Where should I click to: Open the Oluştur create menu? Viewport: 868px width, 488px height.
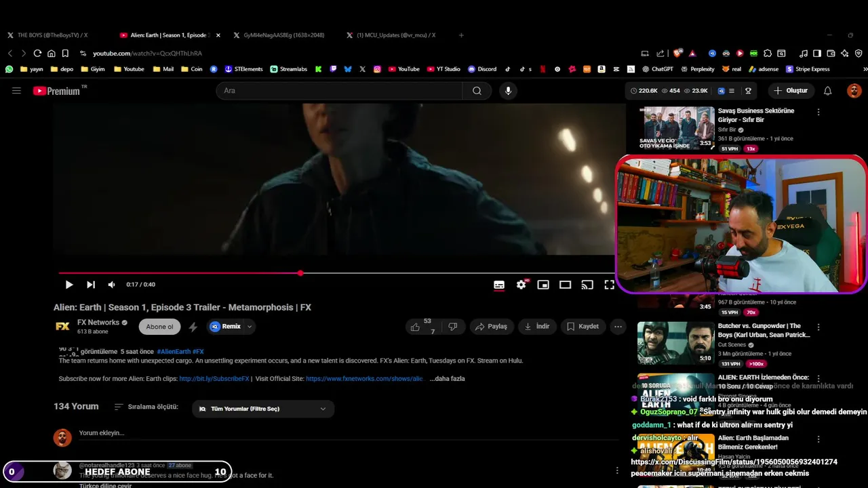(x=791, y=91)
